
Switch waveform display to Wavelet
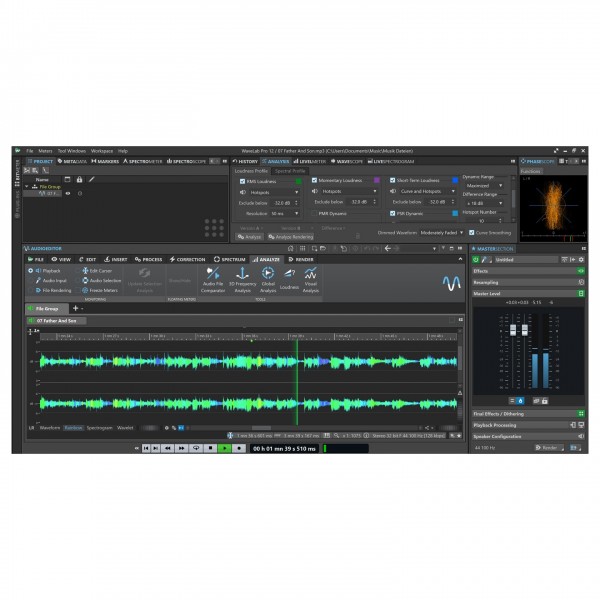pyautogui.click(x=125, y=428)
